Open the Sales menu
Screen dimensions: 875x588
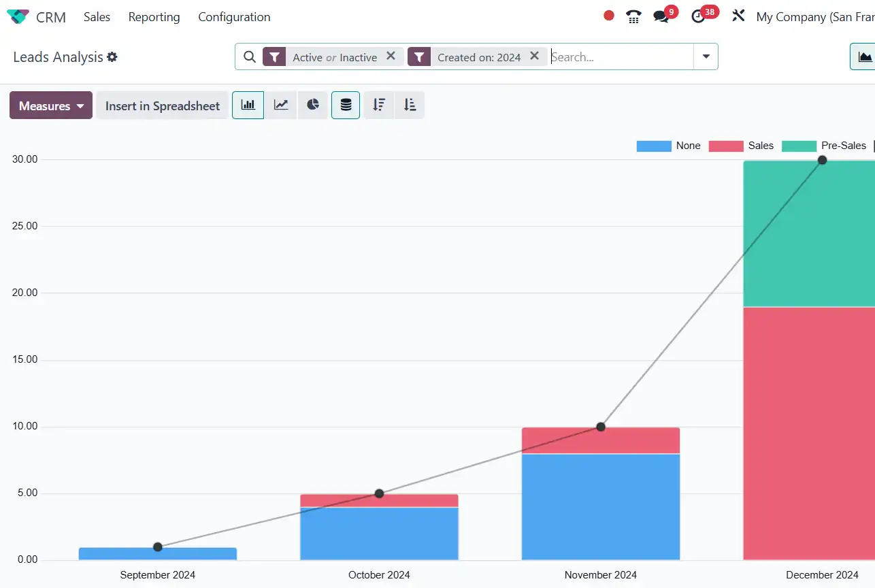click(x=97, y=17)
